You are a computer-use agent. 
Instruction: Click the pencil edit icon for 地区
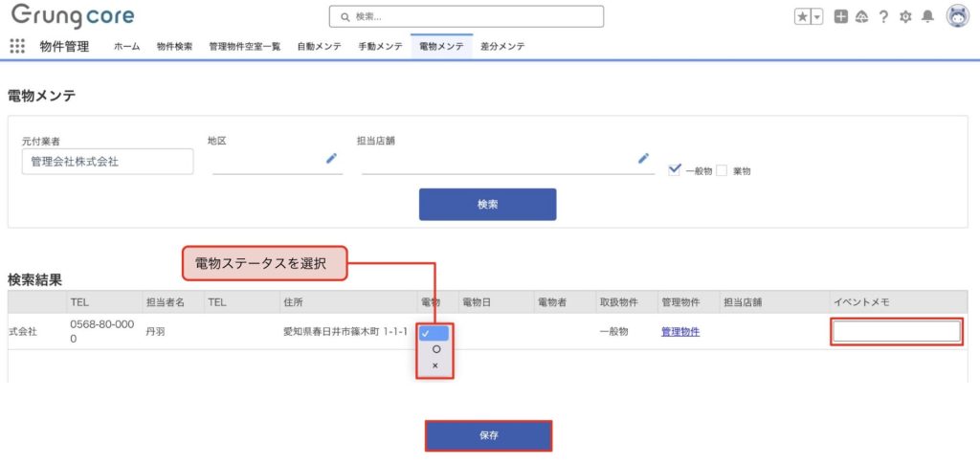(332, 159)
